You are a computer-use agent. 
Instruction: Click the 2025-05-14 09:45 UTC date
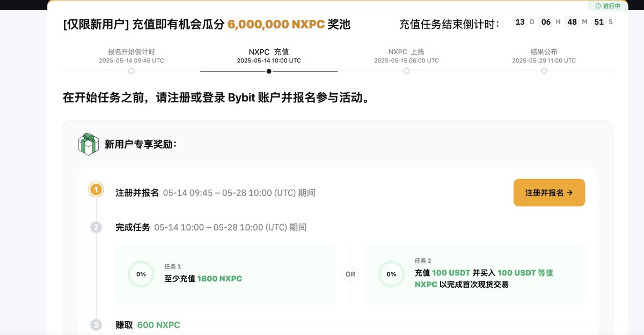click(131, 61)
